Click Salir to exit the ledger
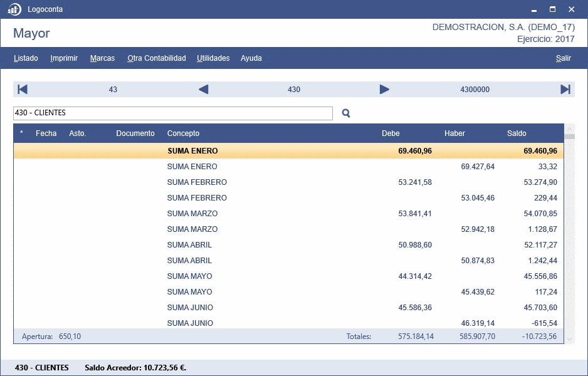The image size is (588, 376). point(563,58)
